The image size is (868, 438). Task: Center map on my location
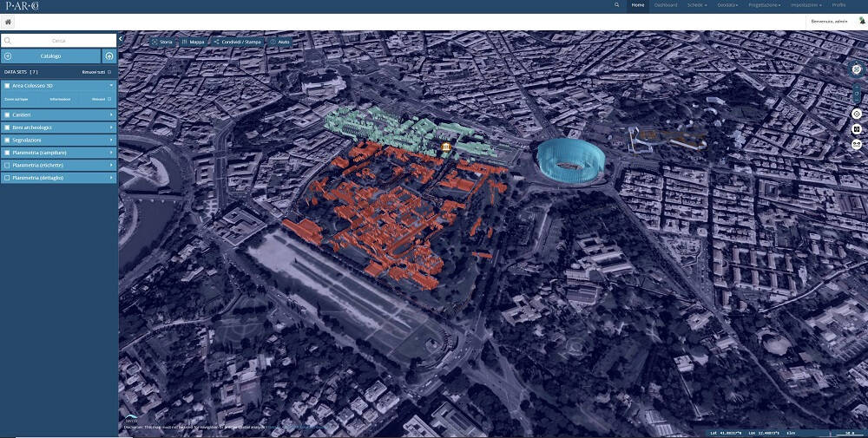pyautogui.click(x=857, y=113)
